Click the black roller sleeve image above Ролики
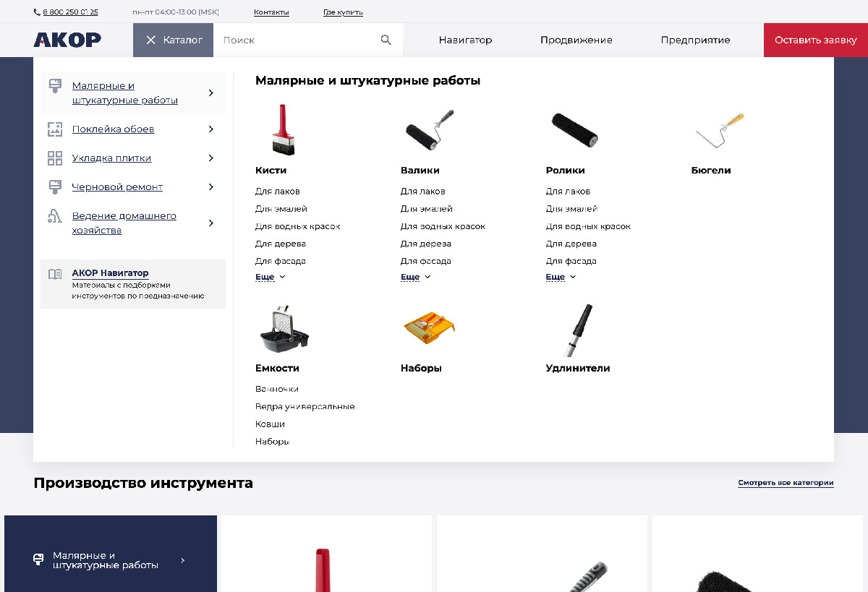This screenshot has height=592, width=868. 574,130
